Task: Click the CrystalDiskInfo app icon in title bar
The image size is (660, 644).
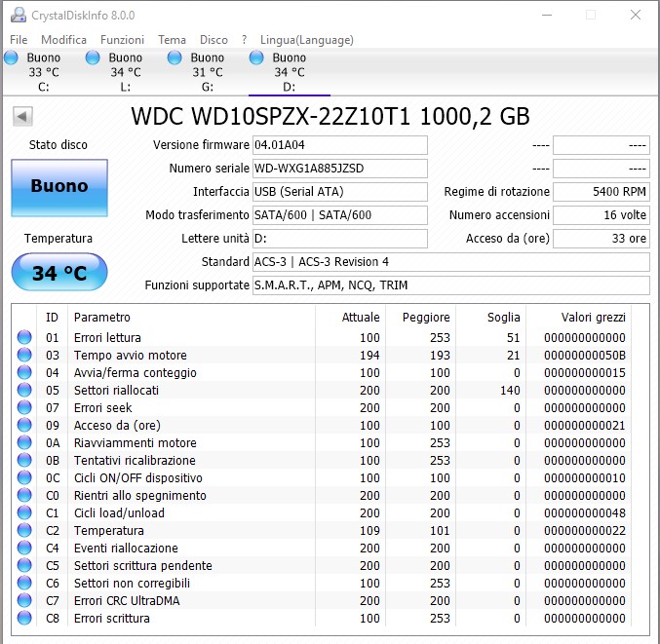Action: tap(18, 16)
